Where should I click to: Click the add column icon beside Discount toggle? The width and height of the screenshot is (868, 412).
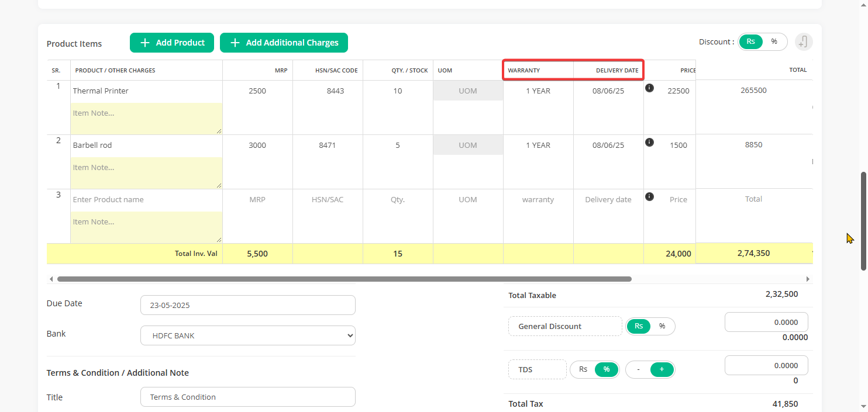tap(804, 42)
